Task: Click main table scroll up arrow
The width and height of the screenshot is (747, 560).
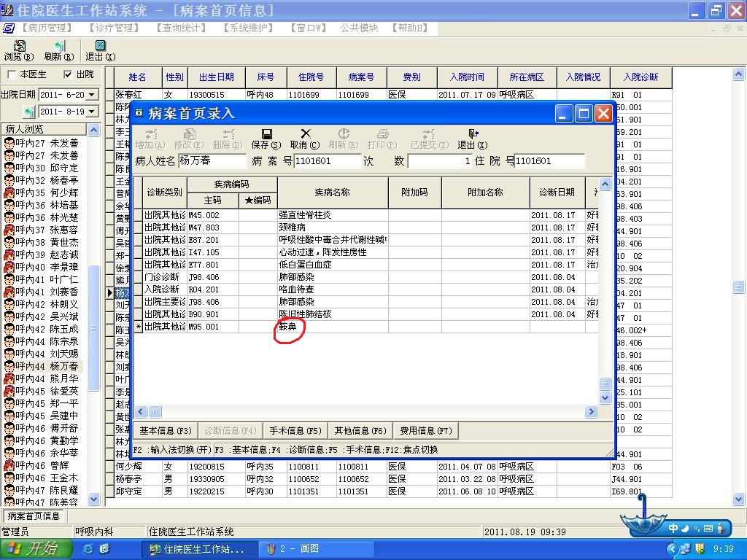Action: coord(738,74)
